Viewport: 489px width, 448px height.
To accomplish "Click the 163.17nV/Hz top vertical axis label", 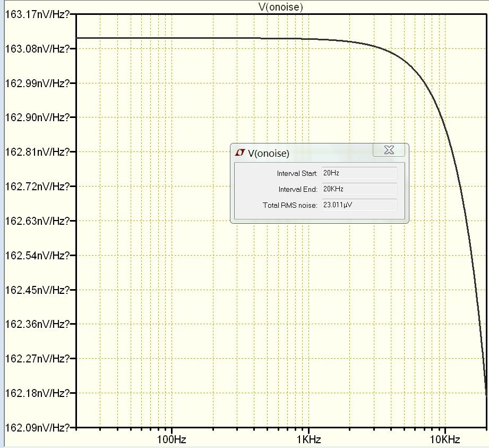I will coord(37,14).
